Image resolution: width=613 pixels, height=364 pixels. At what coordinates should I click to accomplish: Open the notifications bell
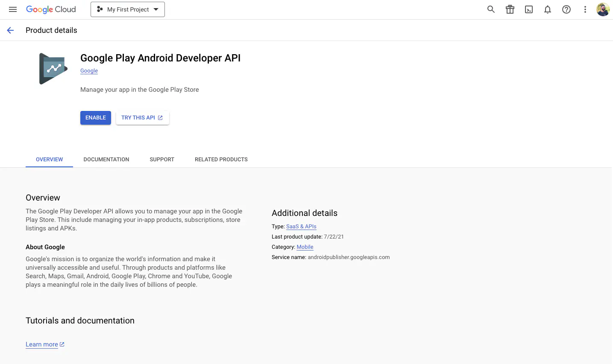pyautogui.click(x=548, y=9)
